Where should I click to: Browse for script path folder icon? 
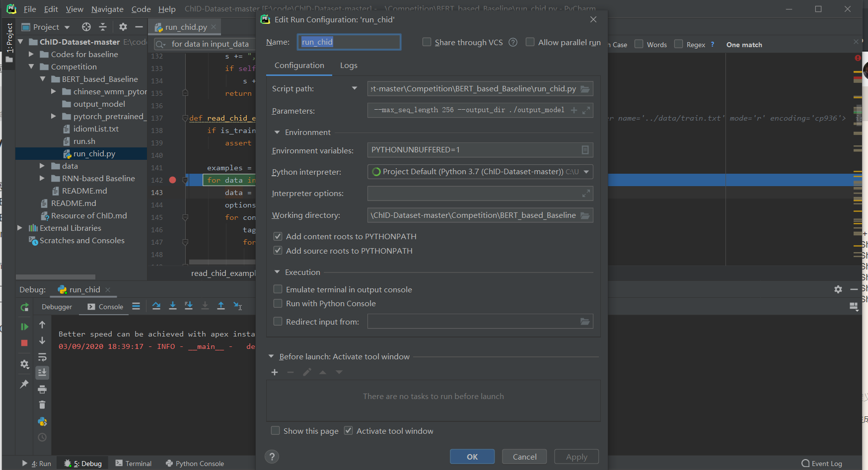[585, 89]
